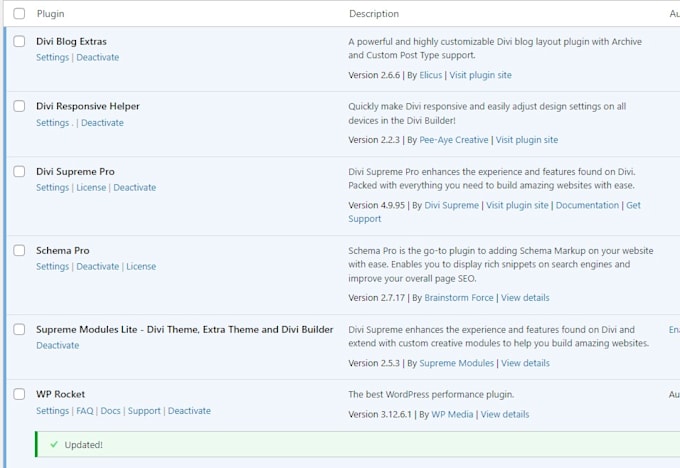The height and width of the screenshot is (468, 680).
Task: Tick the Schema Pro checkbox
Action: click(x=19, y=250)
